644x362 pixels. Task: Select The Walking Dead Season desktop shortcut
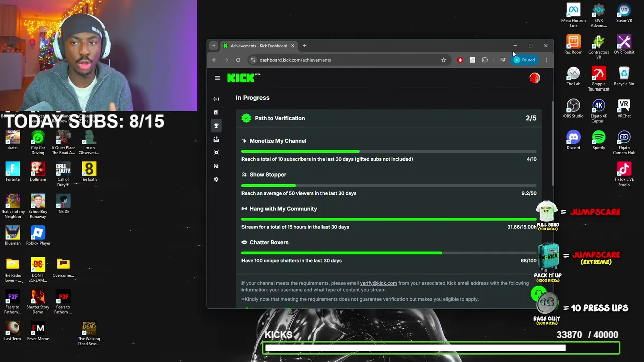point(89,333)
